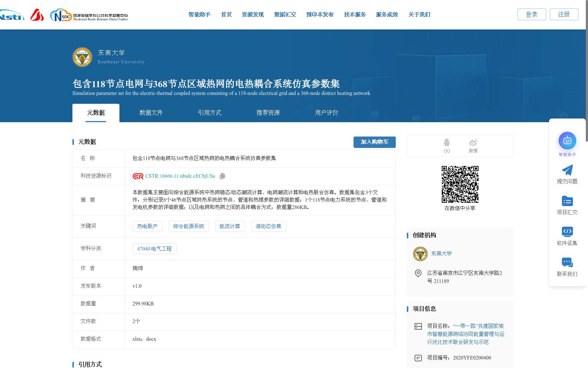
Task: Open 预印本发布 navigation item
Action: (320, 15)
